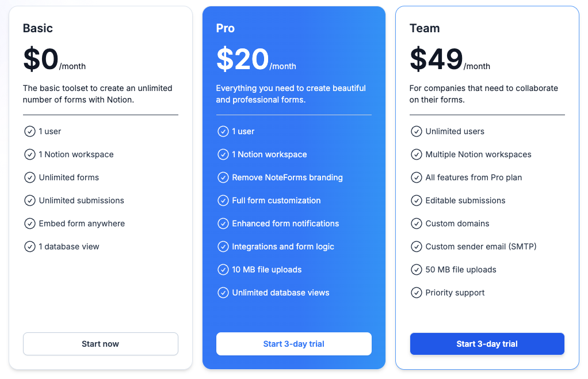Click the checkmark icon beside Unlimited forms
Image resolution: width=588 pixels, height=379 pixels.
tap(30, 177)
